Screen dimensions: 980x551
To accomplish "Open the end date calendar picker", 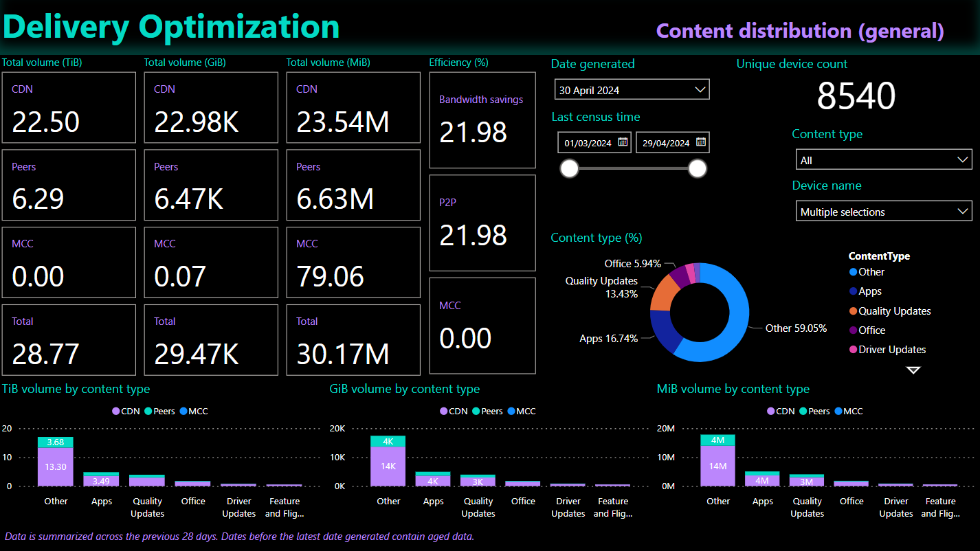I will click(x=700, y=142).
